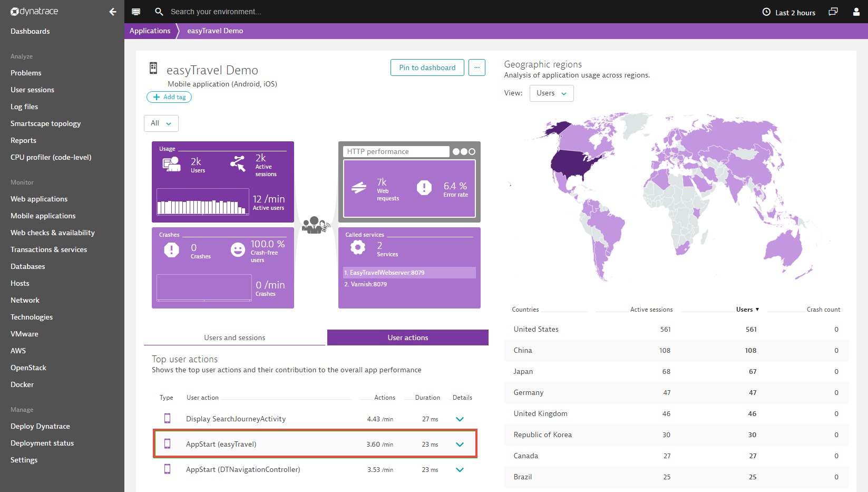Open the All filter dropdown
Screen dimensions: 868x492
[161, 123]
